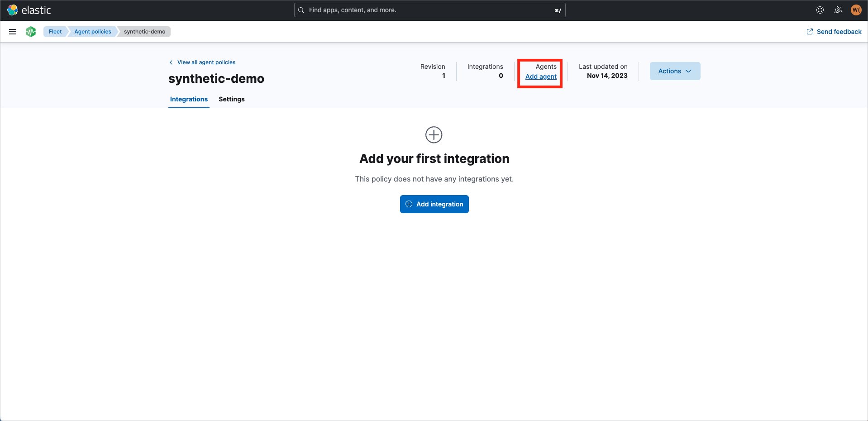Click the search input field

[429, 10]
